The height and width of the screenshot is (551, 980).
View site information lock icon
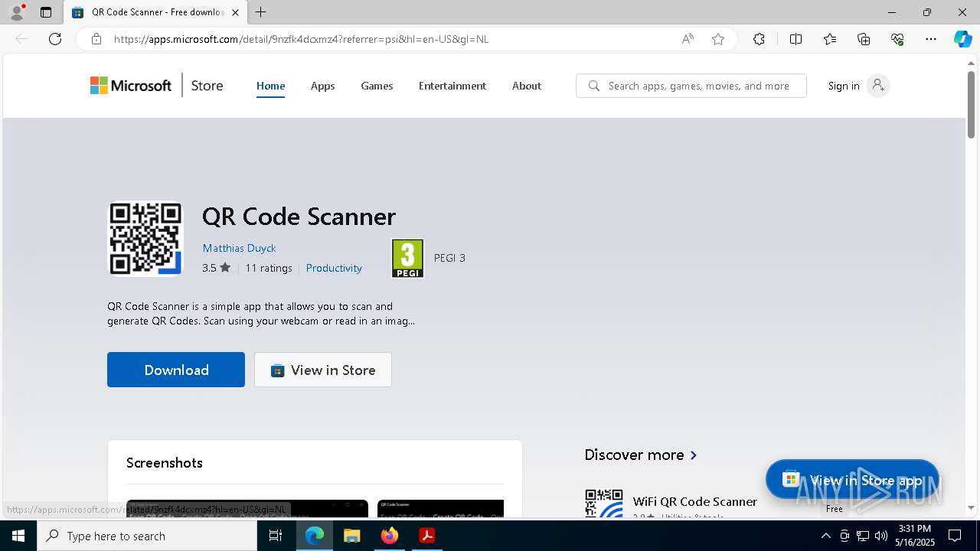pyautogui.click(x=96, y=39)
